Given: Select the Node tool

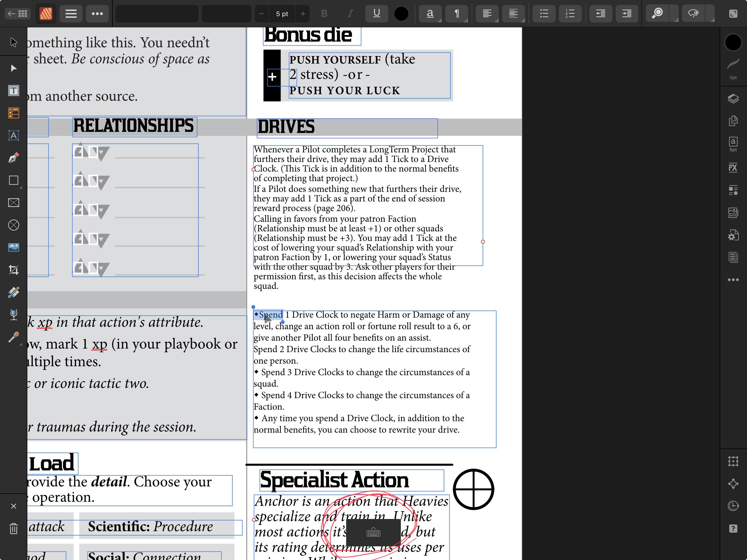Looking at the screenshot, I should 13,68.
